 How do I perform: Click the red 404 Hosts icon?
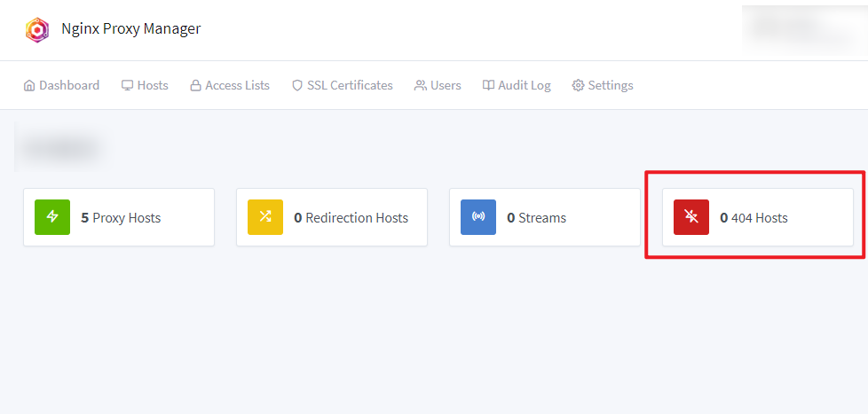(x=691, y=217)
